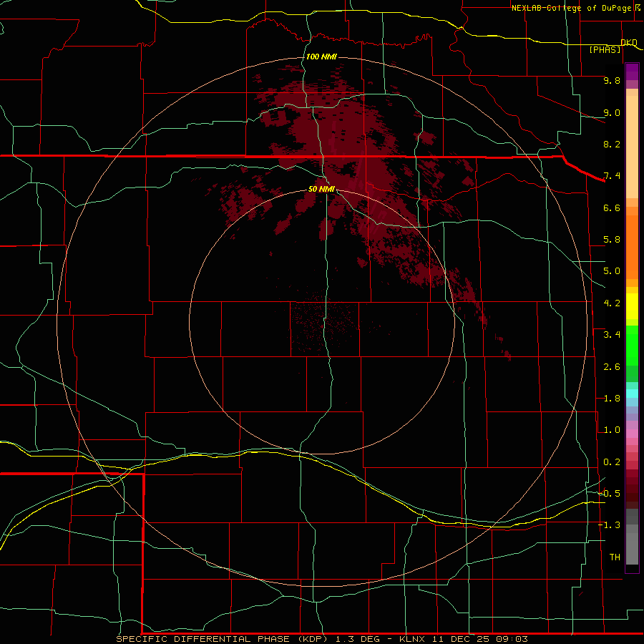Screen dimensions: 644x644
Task: Click the 7.4 value on the color scale
Action: pos(612,176)
